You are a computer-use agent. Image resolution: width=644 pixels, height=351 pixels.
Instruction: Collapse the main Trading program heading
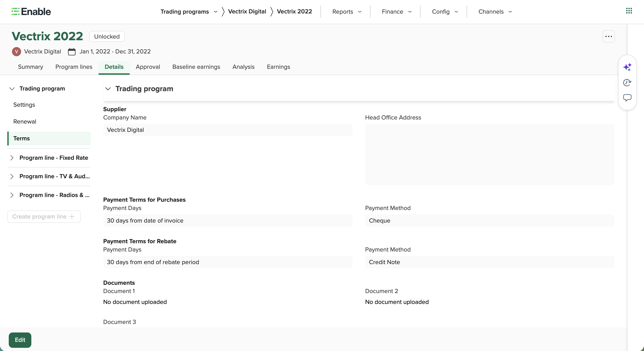(108, 89)
